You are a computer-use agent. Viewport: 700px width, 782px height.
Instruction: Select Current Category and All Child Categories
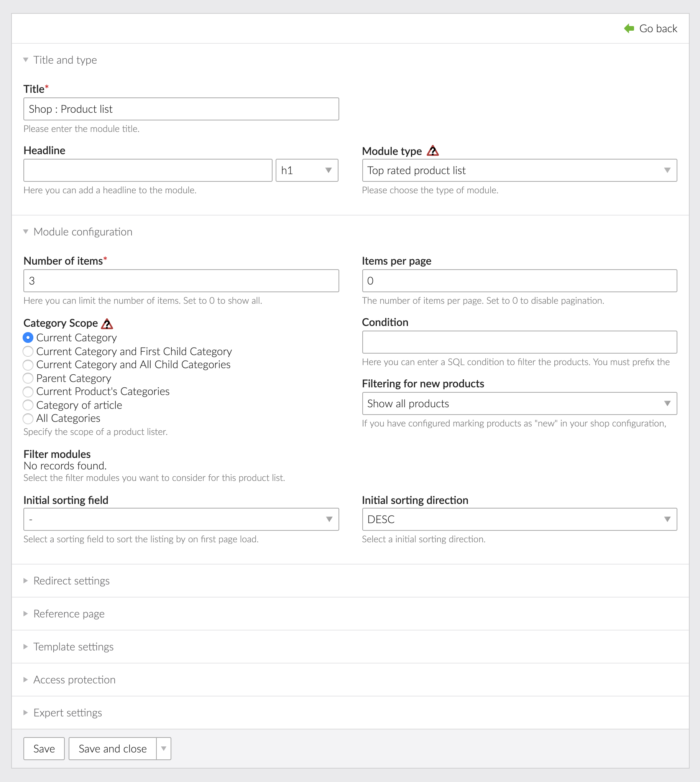[x=28, y=365]
